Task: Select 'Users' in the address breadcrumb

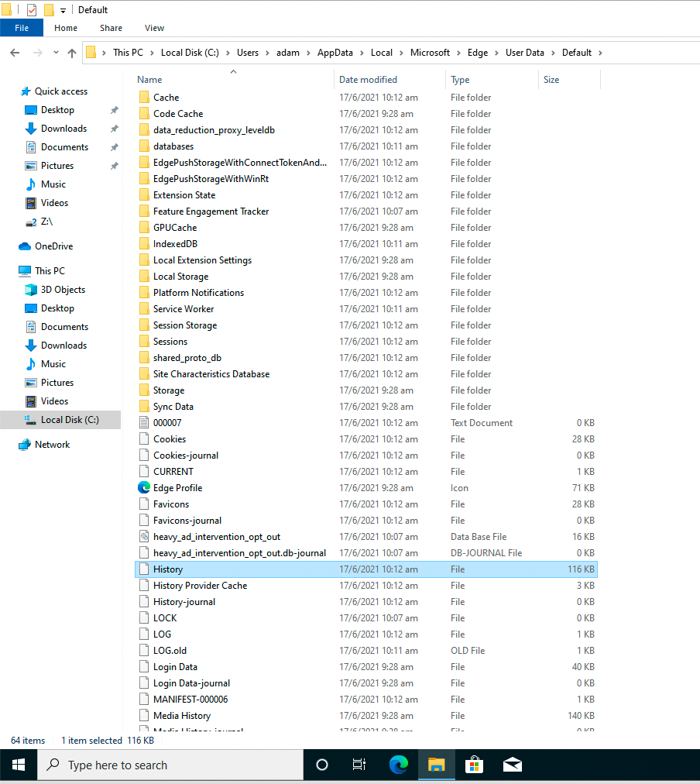Action: point(248,53)
